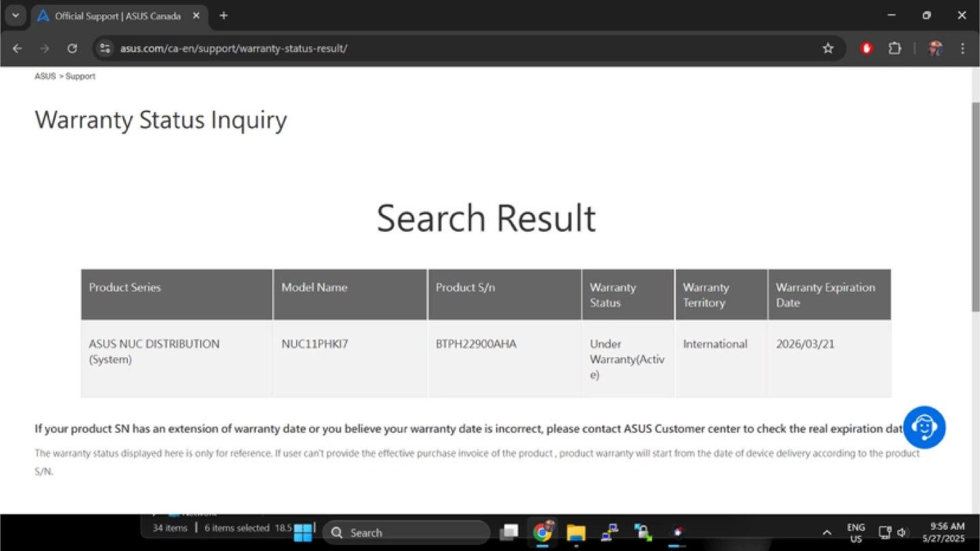Open the rightmost running taskbar app
980x551 pixels.
(676, 533)
